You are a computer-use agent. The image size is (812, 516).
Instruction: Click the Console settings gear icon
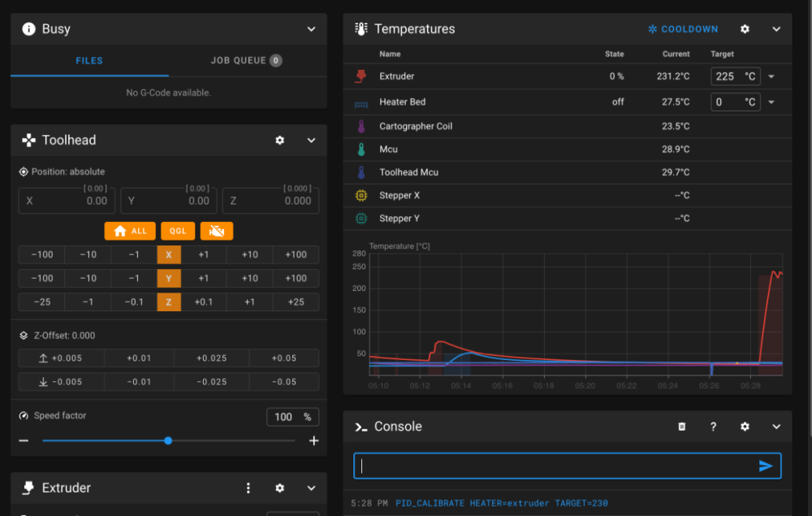745,427
